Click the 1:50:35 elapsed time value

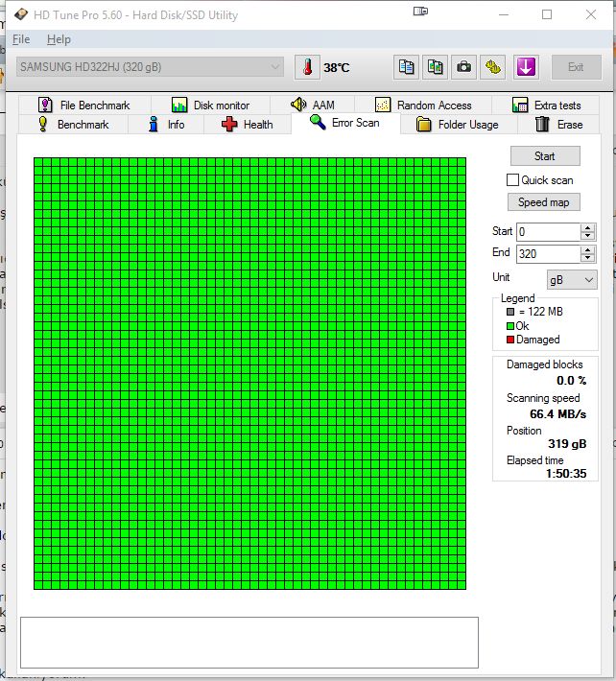566,474
